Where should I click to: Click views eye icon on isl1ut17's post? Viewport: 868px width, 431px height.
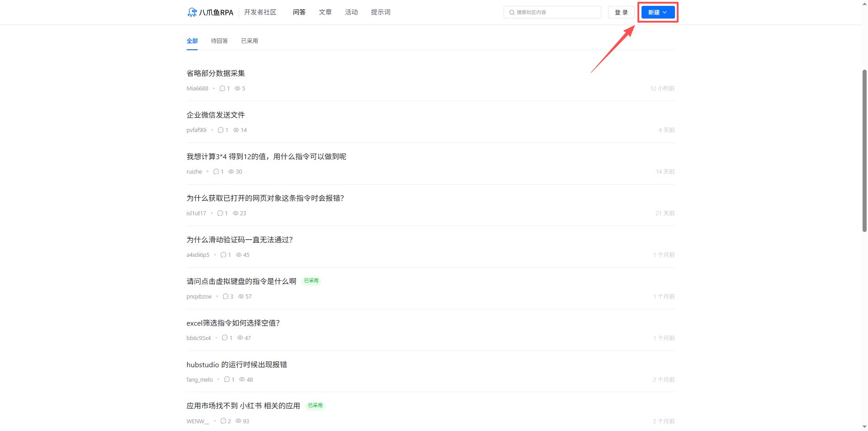click(236, 213)
